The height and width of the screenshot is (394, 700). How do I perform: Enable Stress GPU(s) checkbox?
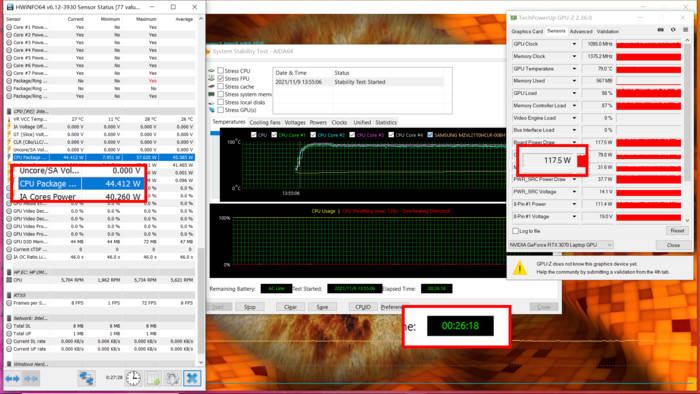point(221,110)
